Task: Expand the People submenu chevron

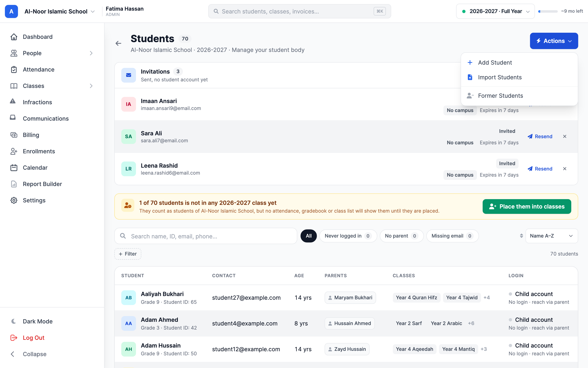Action: (x=91, y=53)
